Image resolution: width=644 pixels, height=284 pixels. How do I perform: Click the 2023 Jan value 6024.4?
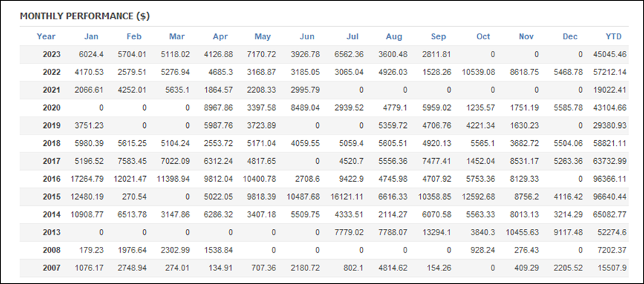click(x=91, y=54)
